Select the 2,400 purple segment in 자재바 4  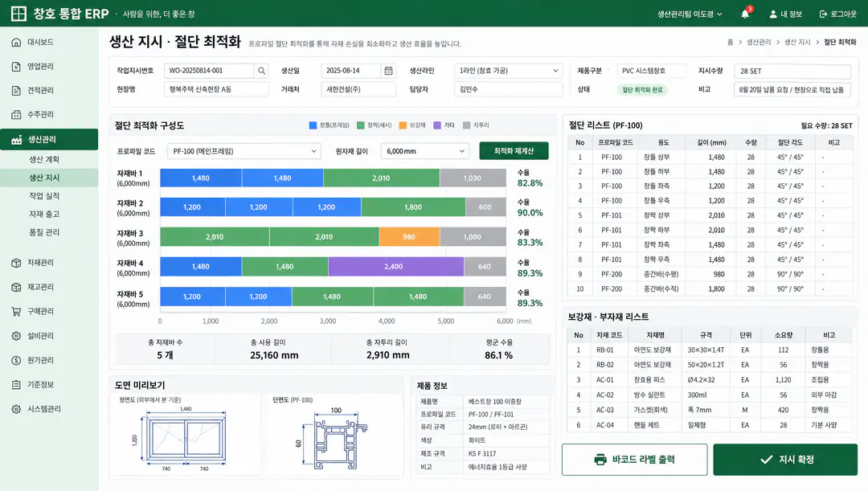pos(395,266)
